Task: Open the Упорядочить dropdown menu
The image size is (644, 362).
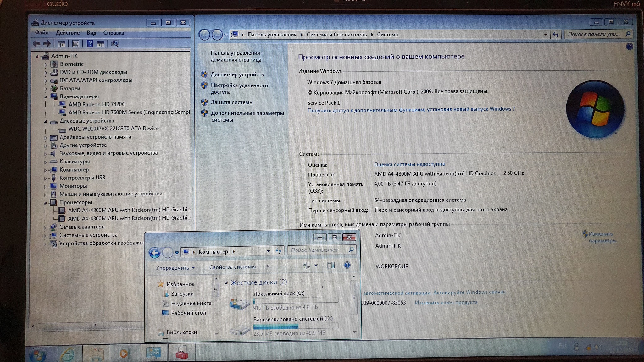Action: tap(175, 268)
